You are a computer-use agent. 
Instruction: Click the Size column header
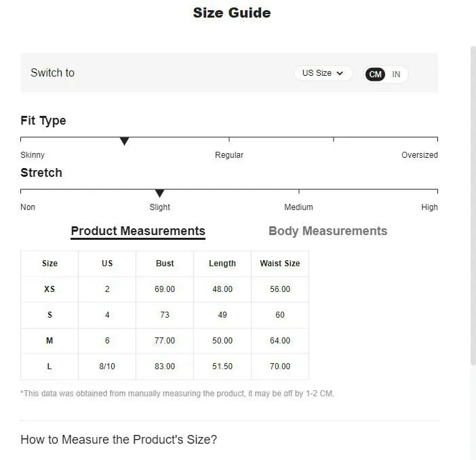49,264
